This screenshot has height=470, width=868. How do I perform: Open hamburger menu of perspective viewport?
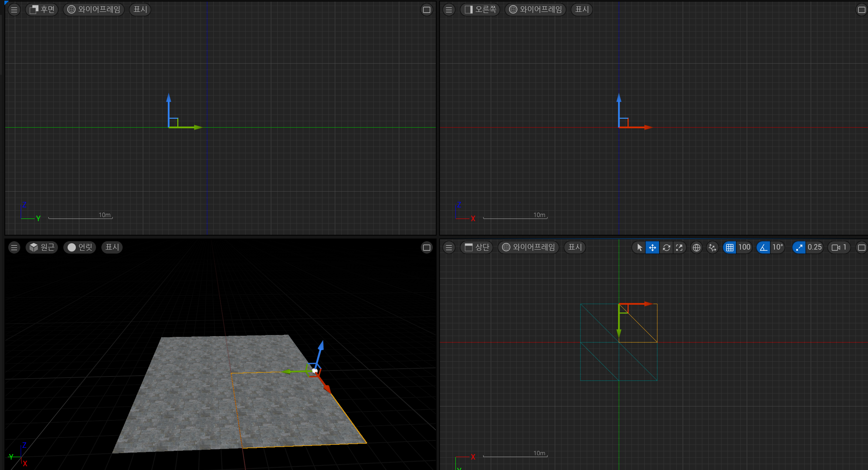point(14,247)
